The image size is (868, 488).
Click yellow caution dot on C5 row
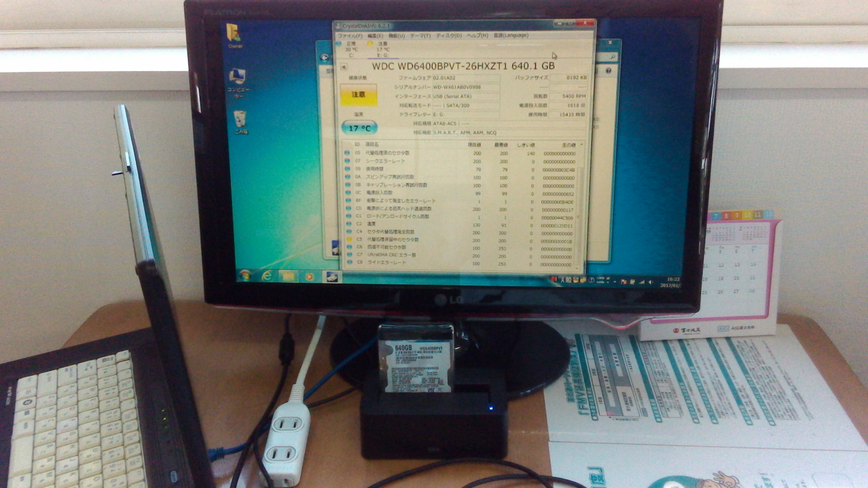point(349,239)
